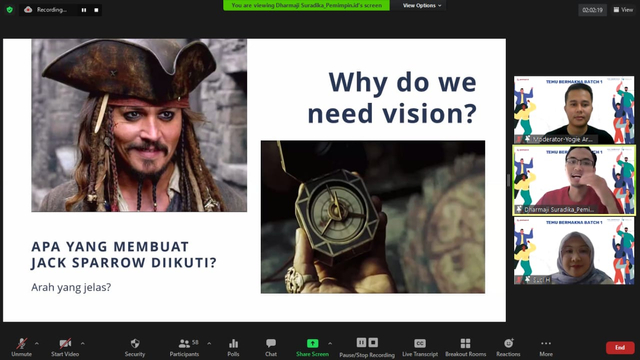The image size is (640, 360).
Task: Select Dharmaji Suradika video thumbnail
Action: pyautogui.click(x=574, y=180)
